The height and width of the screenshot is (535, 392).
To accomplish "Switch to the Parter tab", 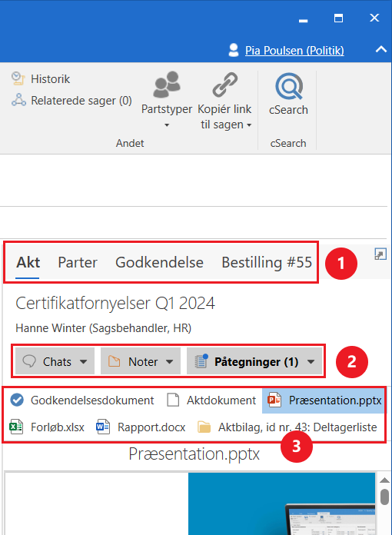I will point(78,262).
